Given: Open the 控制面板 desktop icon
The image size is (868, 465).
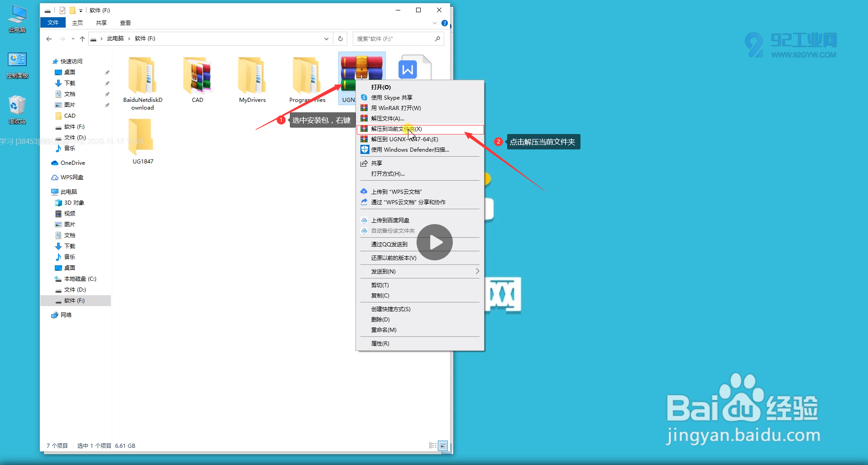Looking at the screenshot, I should (17, 65).
